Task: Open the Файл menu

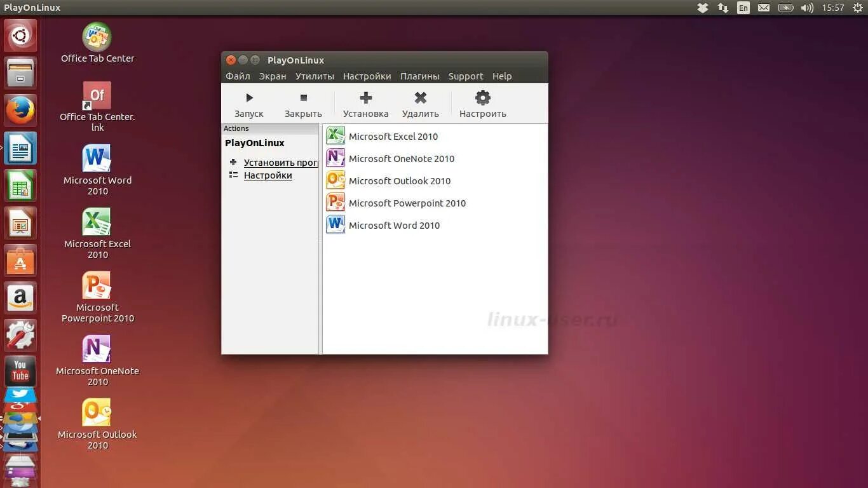Action: pos(238,76)
